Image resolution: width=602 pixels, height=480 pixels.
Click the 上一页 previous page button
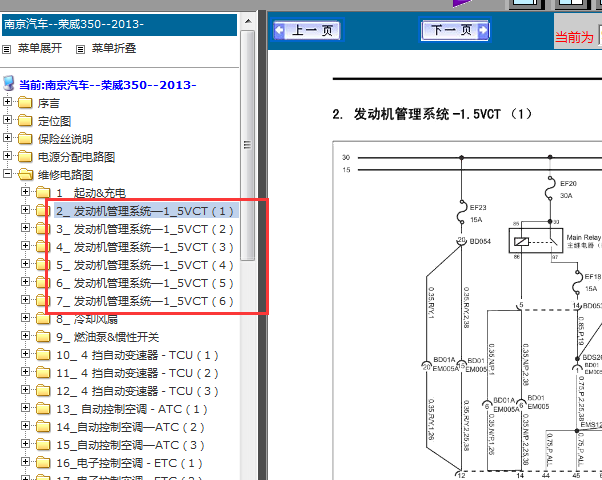pos(307,30)
